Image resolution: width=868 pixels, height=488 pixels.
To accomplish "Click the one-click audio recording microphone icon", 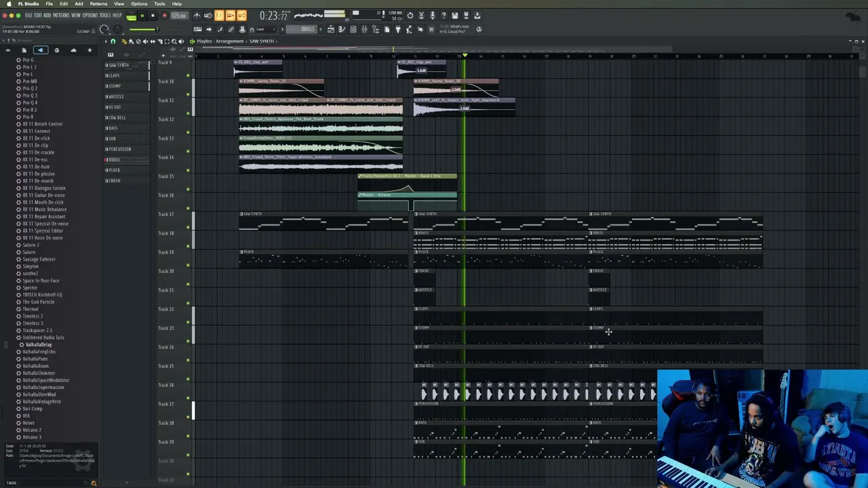I will 433,16.
